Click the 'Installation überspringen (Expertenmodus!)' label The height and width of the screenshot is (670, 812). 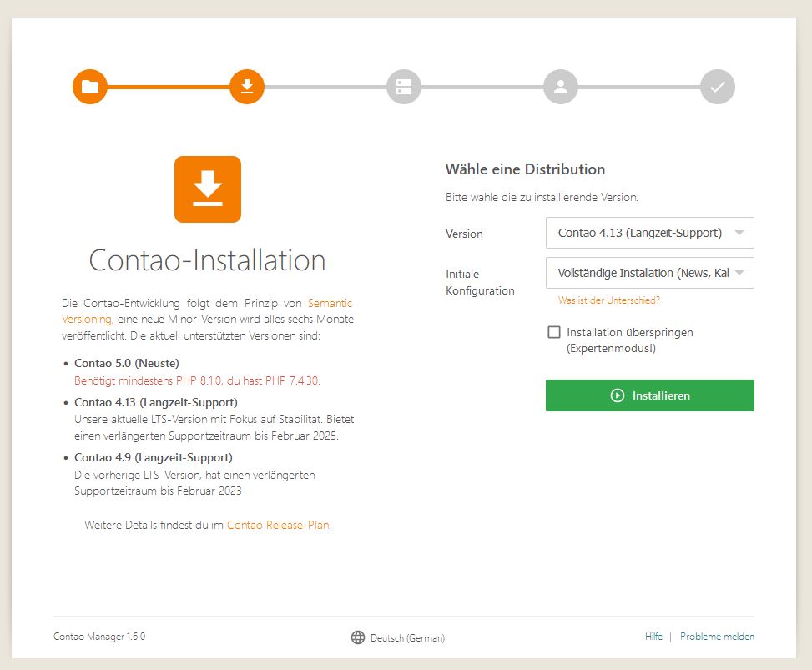click(x=630, y=340)
